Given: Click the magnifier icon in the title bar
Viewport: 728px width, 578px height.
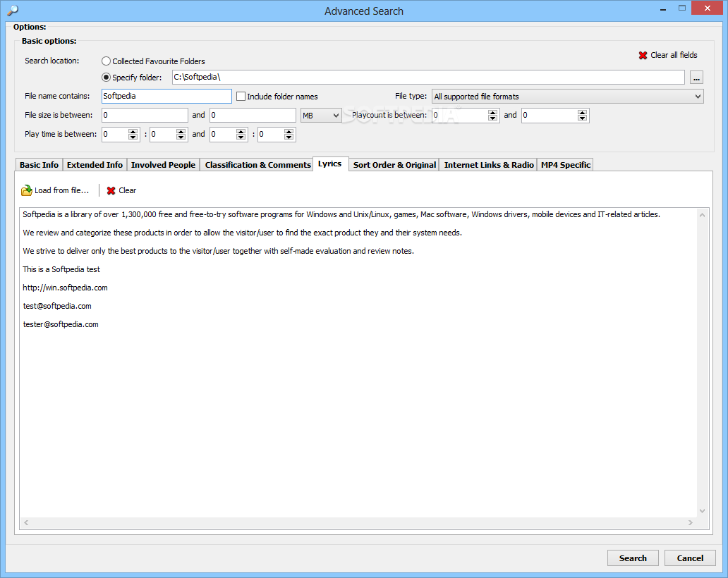Looking at the screenshot, I should click(x=13, y=10).
